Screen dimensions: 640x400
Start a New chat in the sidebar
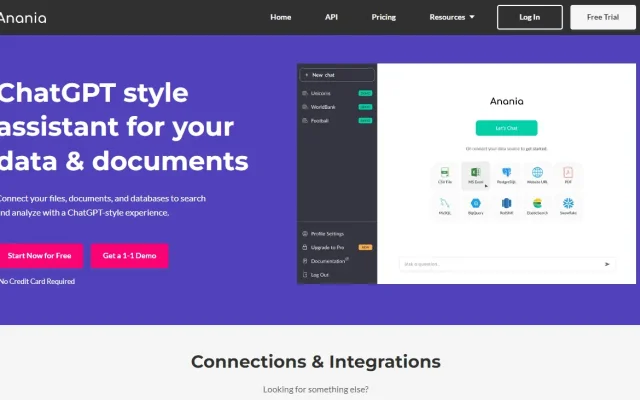[x=337, y=75]
